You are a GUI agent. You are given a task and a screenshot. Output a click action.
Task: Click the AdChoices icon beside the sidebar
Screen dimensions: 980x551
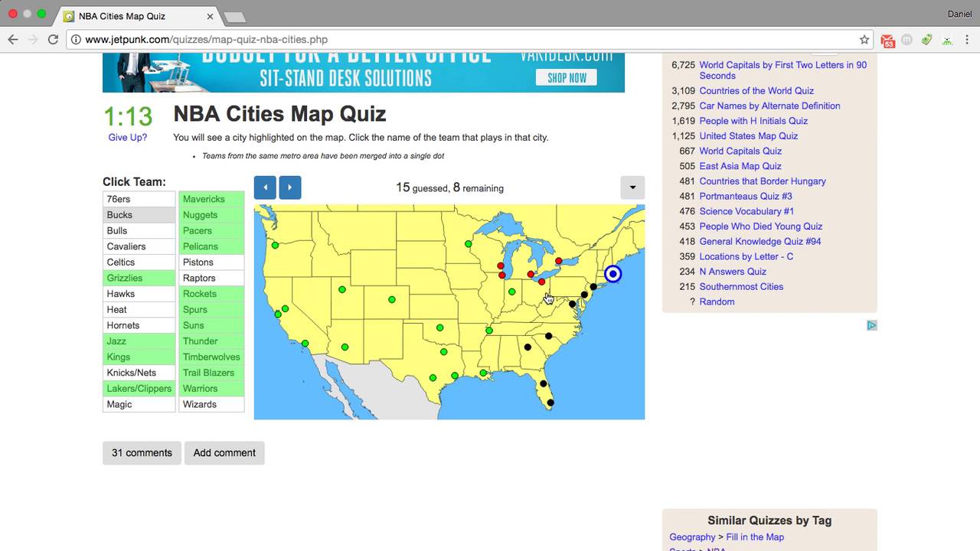pyautogui.click(x=871, y=325)
